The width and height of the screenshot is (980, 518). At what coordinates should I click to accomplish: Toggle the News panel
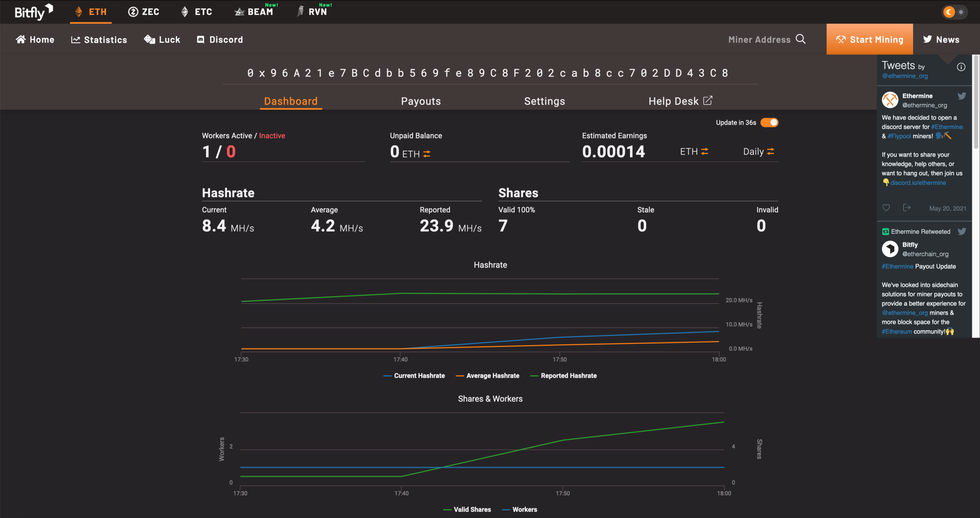click(941, 39)
